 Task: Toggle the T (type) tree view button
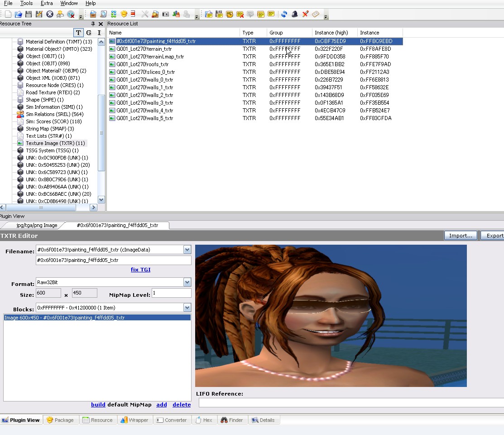(x=78, y=33)
